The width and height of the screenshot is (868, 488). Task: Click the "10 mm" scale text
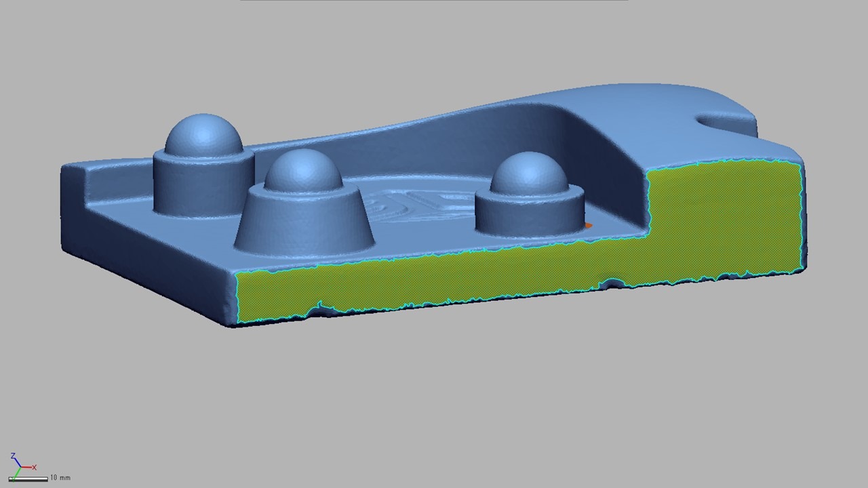(60, 478)
